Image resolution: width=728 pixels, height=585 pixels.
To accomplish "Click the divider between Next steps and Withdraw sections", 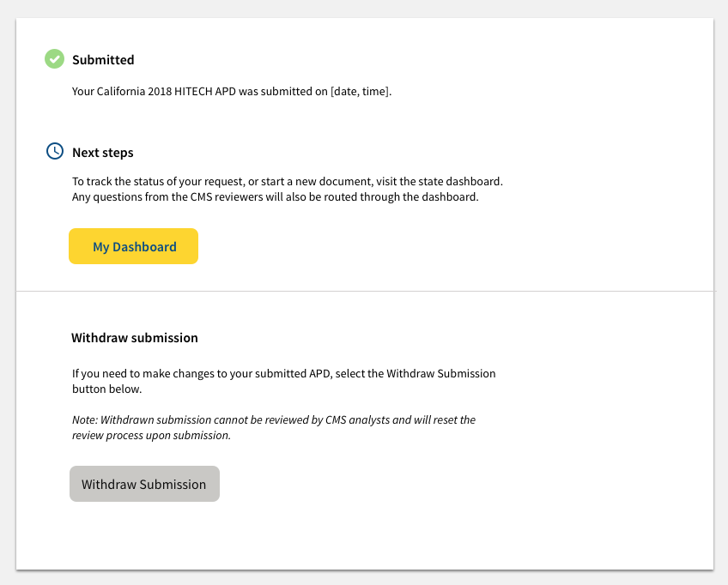I will click(364, 290).
